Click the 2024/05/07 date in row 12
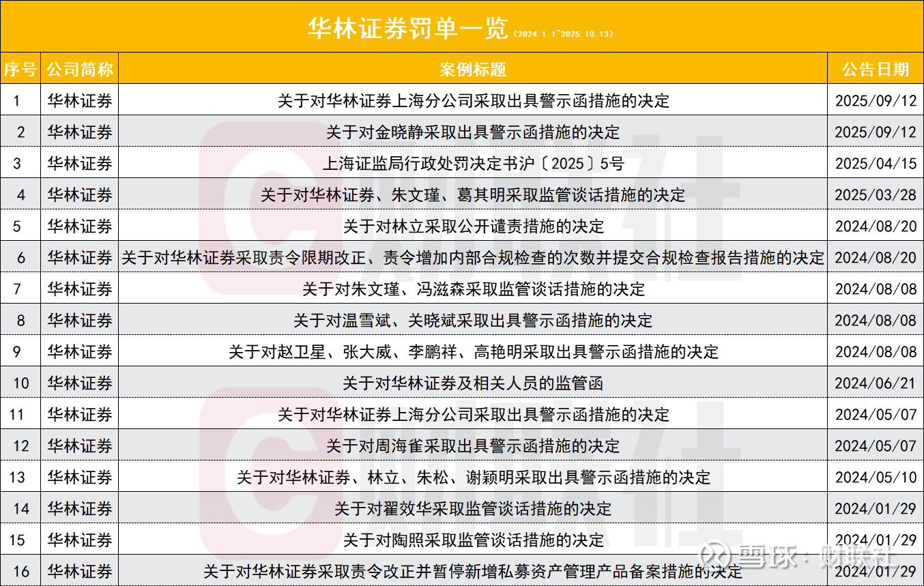Image resolution: width=924 pixels, height=586 pixels. pyautogui.click(x=876, y=446)
